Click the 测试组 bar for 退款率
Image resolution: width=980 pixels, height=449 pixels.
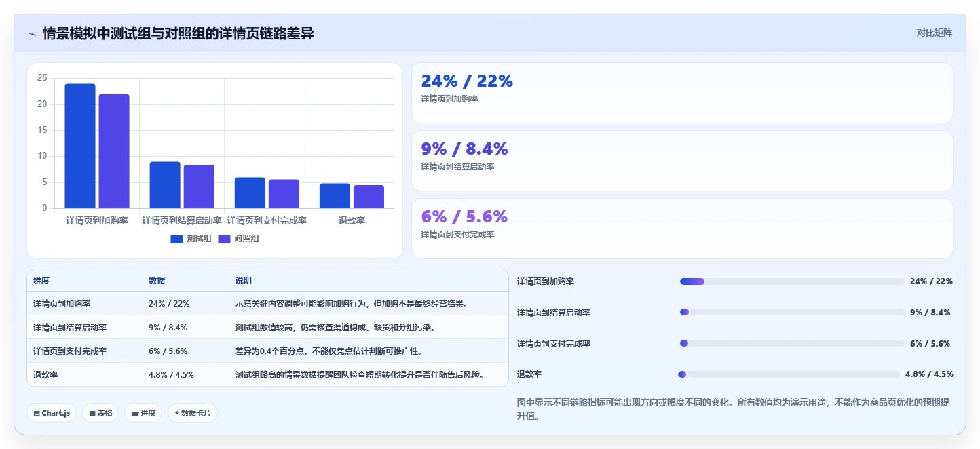pyautogui.click(x=335, y=196)
